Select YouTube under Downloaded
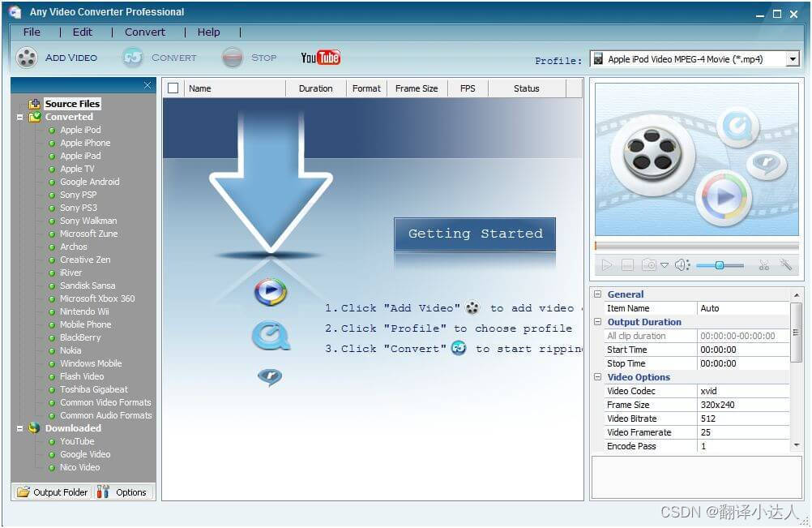Screen dimensions: 812x528 point(77,441)
